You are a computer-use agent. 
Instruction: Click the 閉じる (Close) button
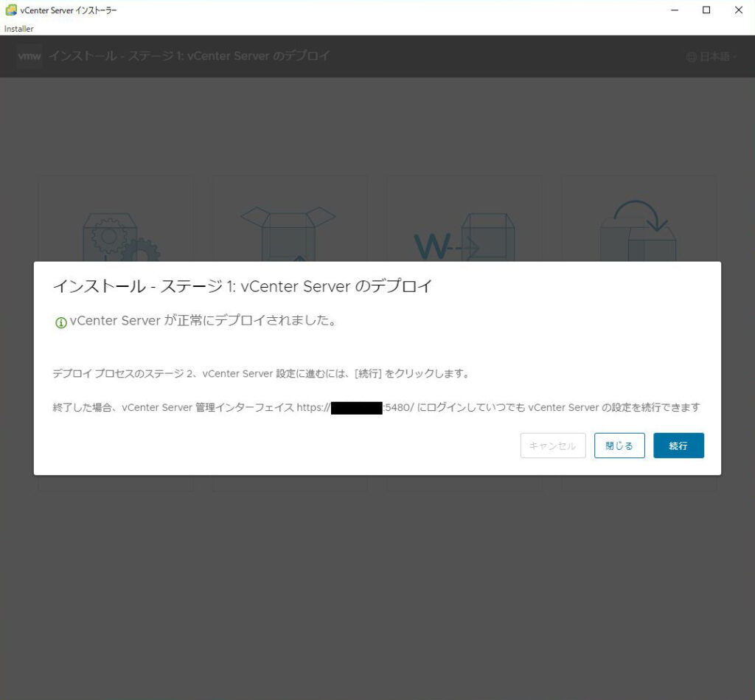pyautogui.click(x=619, y=446)
